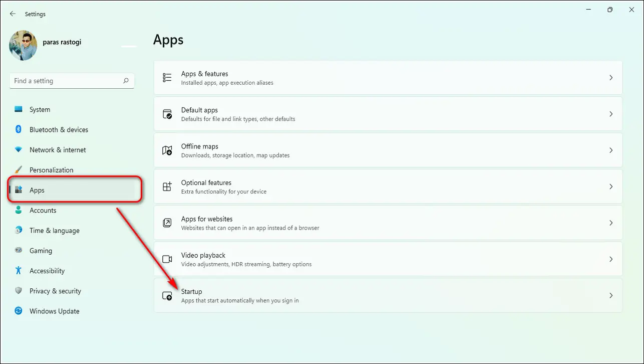644x364 pixels.
Task: Navigate to Time & language
Action: coord(72,230)
